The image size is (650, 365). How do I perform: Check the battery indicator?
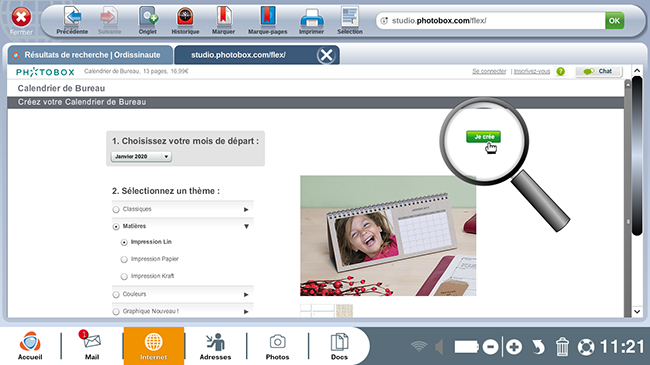[466, 347]
